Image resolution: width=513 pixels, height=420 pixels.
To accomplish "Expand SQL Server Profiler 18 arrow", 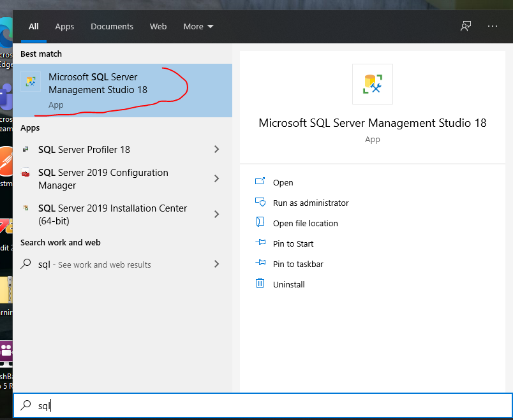I will coord(216,149).
